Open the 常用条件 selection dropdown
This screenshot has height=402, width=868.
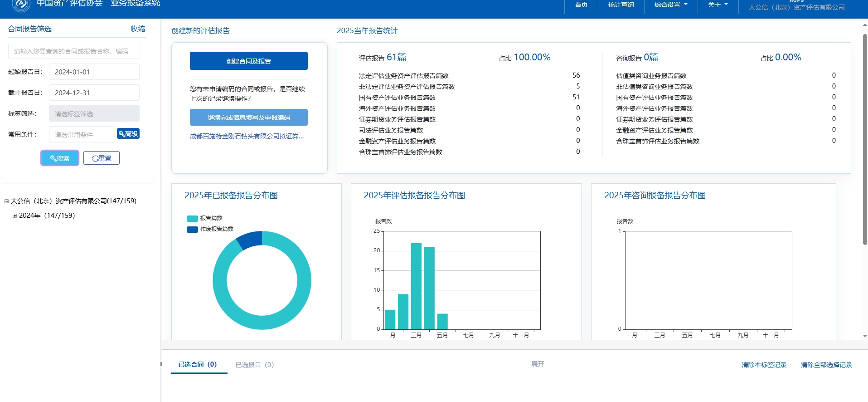click(82, 134)
